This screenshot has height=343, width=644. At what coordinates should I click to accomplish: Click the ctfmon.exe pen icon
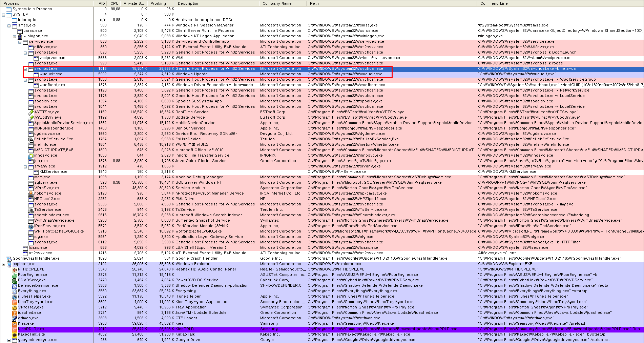pyautogui.click(x=15, y=318)
